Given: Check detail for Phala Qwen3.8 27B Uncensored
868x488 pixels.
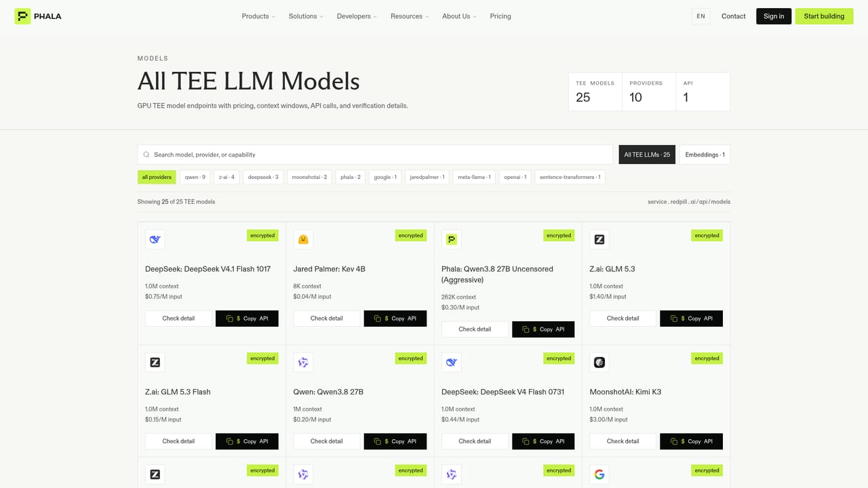Looking at the screenshot, I should point(475,329).
